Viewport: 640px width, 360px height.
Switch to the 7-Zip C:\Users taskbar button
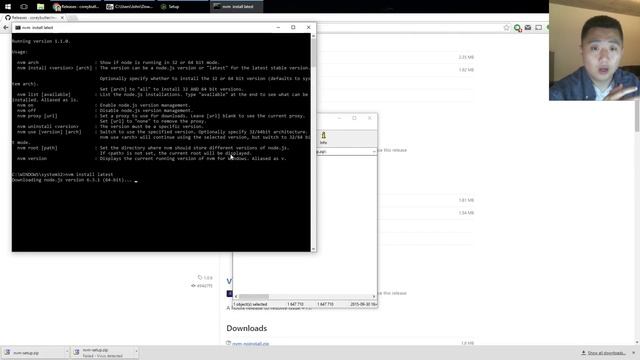pos(129,7)
